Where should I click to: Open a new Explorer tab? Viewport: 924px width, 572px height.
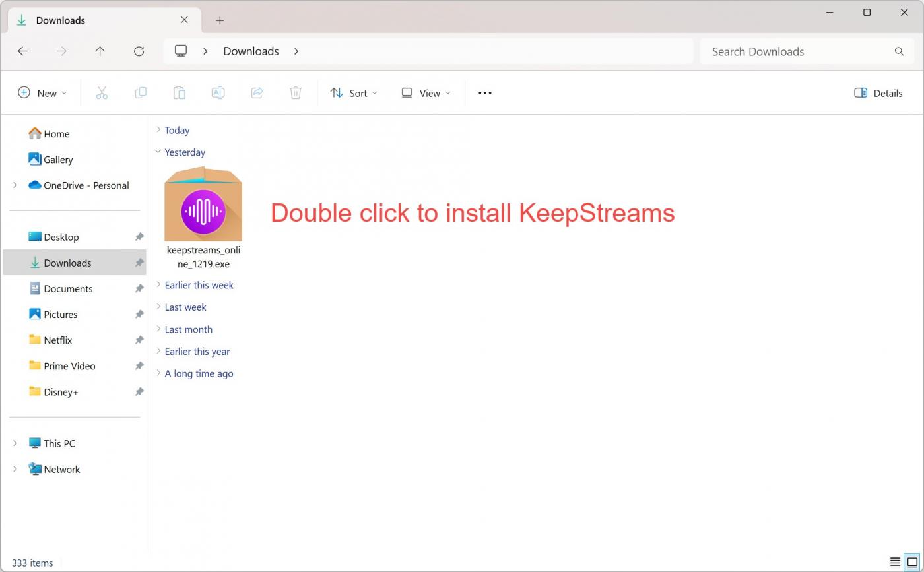pos(220,20)
